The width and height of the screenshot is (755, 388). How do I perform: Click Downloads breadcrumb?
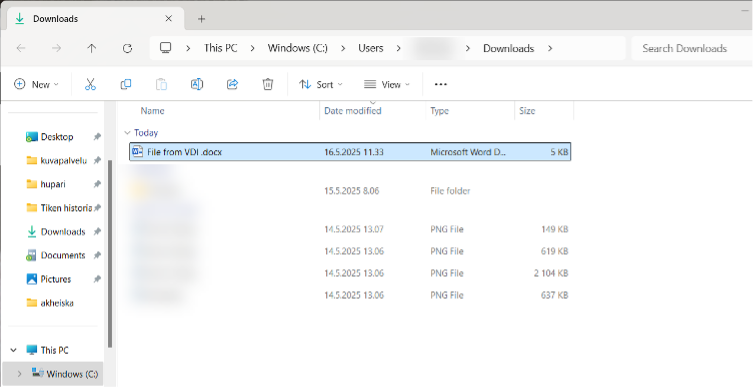(x=508, y=48)
